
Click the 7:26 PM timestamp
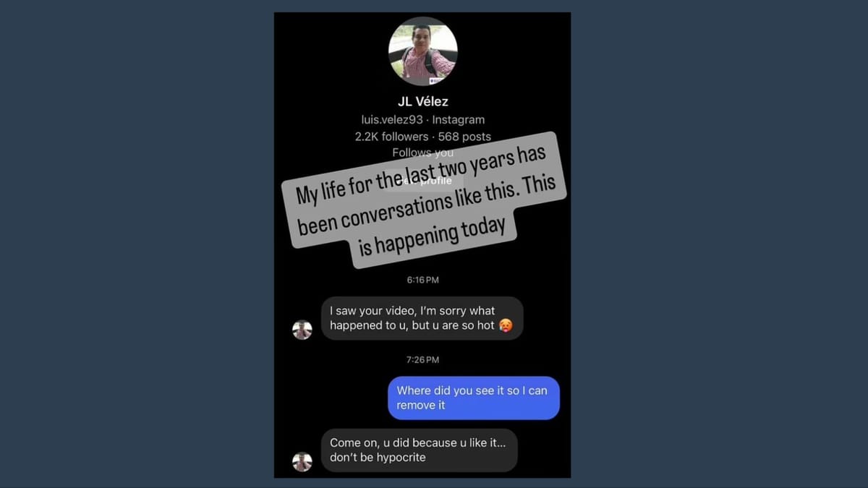pyautogui.click(x=422, y=359)
